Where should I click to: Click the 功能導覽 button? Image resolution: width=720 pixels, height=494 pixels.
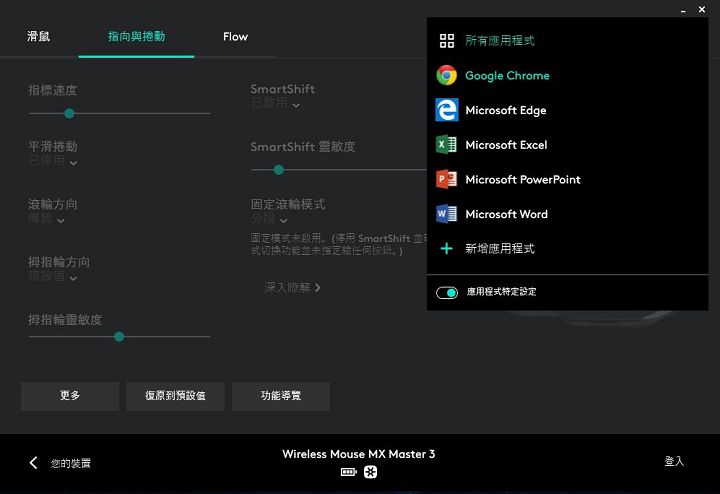tap(281, 396)
